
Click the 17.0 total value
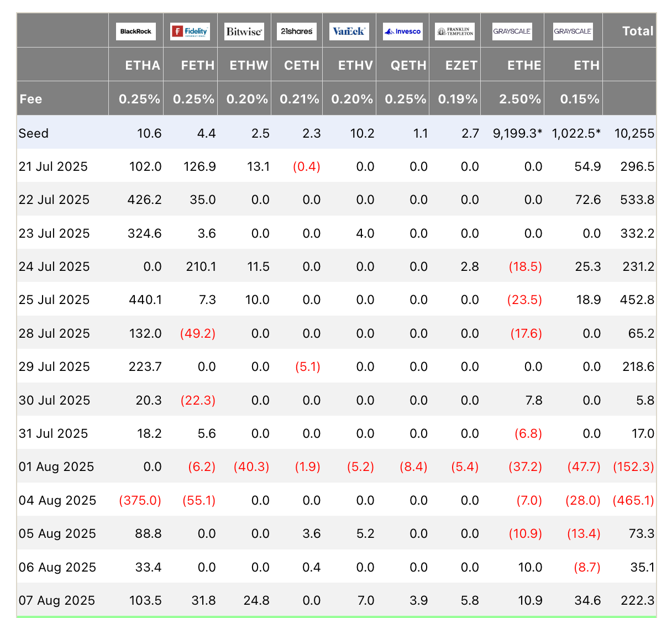(643, 433)
